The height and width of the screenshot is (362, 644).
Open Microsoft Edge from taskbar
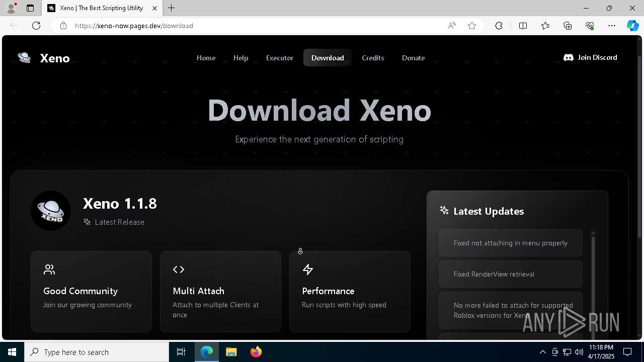pos(207,352)
